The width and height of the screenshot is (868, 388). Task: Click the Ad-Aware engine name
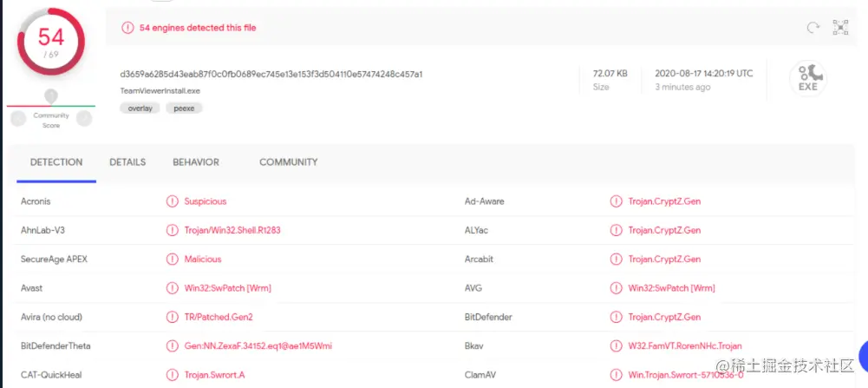(x=485, y=201)
